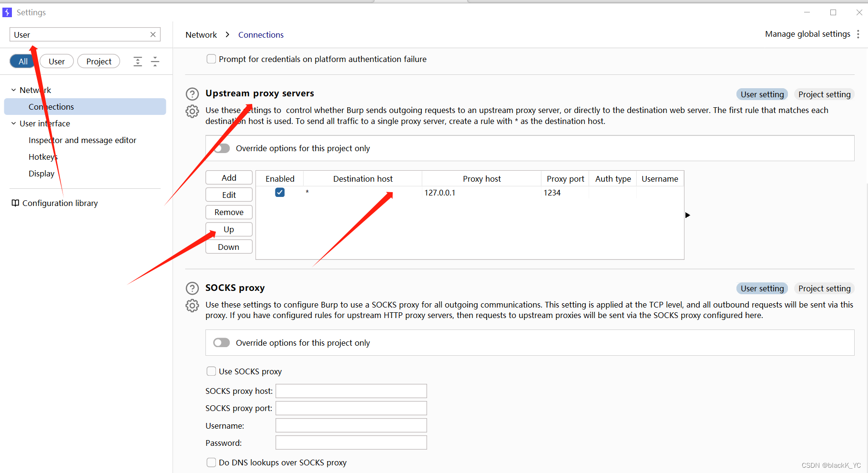Open the Manage global settings kebab menu
The image size is (868, 473).
[x=858, y=34]
